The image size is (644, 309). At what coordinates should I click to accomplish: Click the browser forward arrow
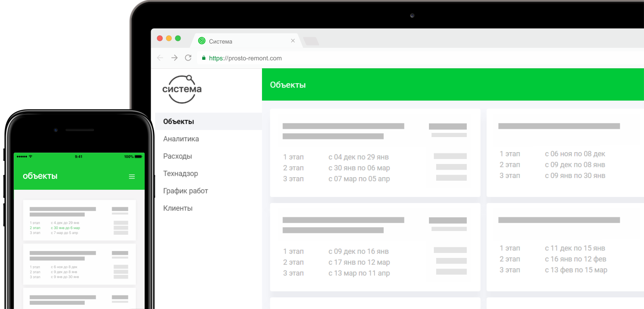pyautogui.click(x=174, y=58)
